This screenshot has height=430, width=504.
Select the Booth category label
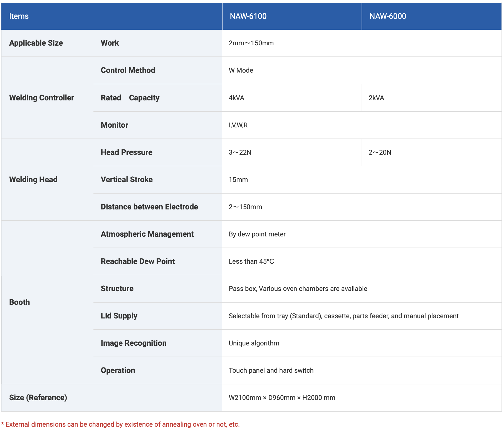pos(19,302)
